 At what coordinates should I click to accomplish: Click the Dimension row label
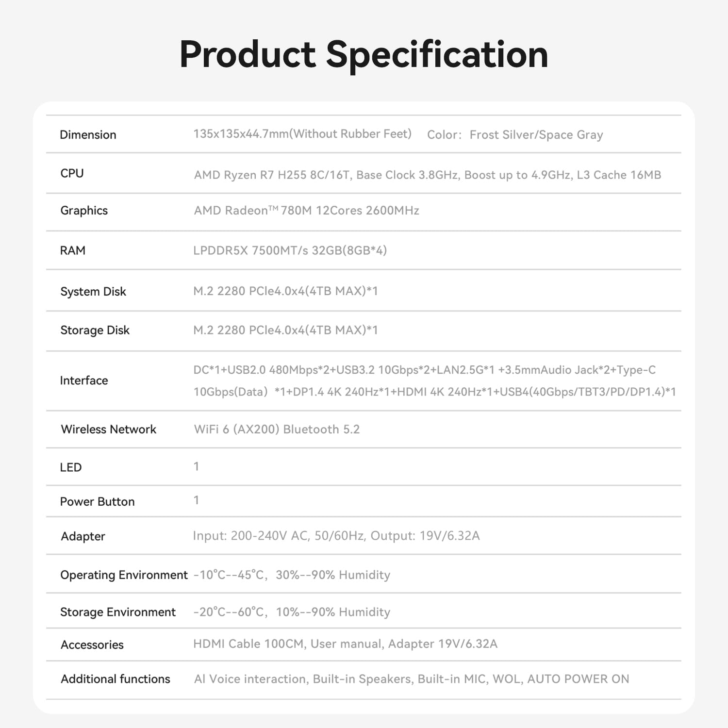tap(88, 135)
